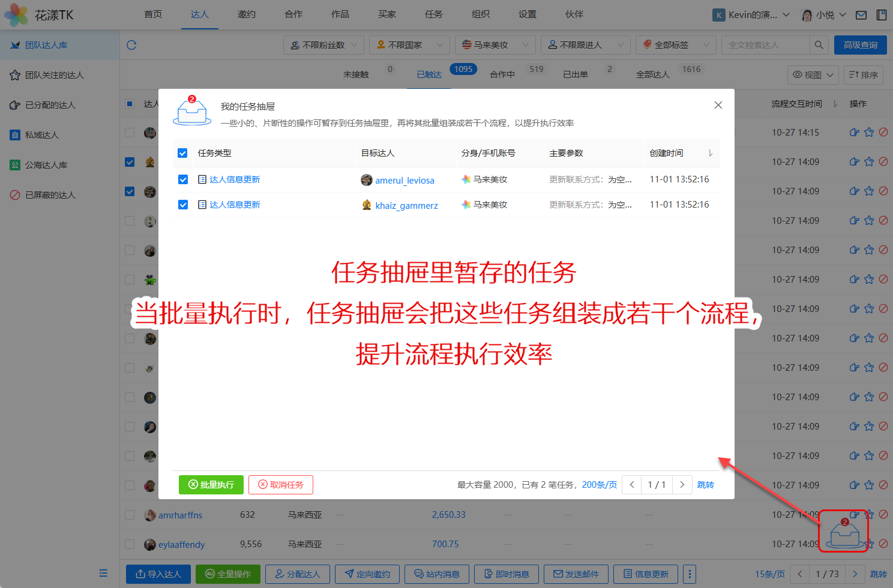Open the layout panel icon at top right
Screen dimensions: 893x588
(x=882, y=15)
